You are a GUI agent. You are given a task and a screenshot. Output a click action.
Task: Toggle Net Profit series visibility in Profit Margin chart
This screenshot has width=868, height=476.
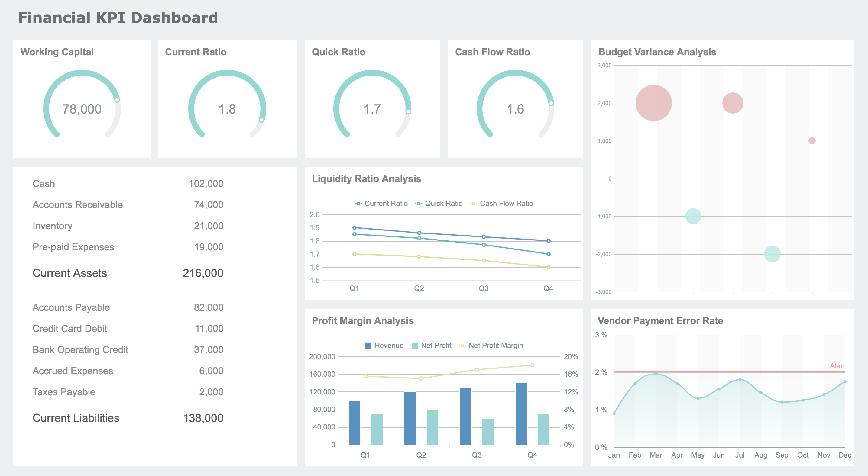432,346
